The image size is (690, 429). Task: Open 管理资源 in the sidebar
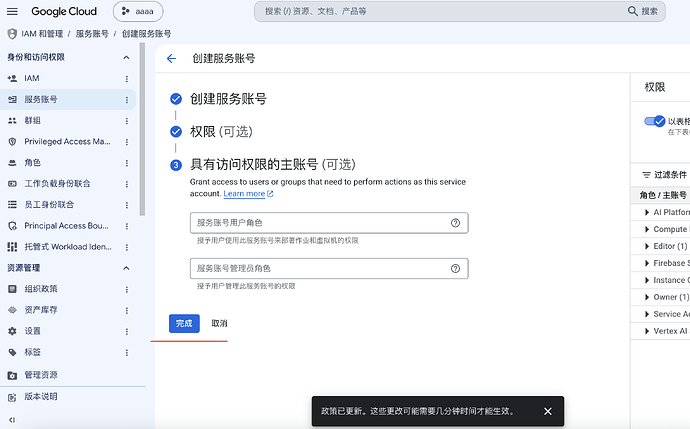tap(40, 375)
